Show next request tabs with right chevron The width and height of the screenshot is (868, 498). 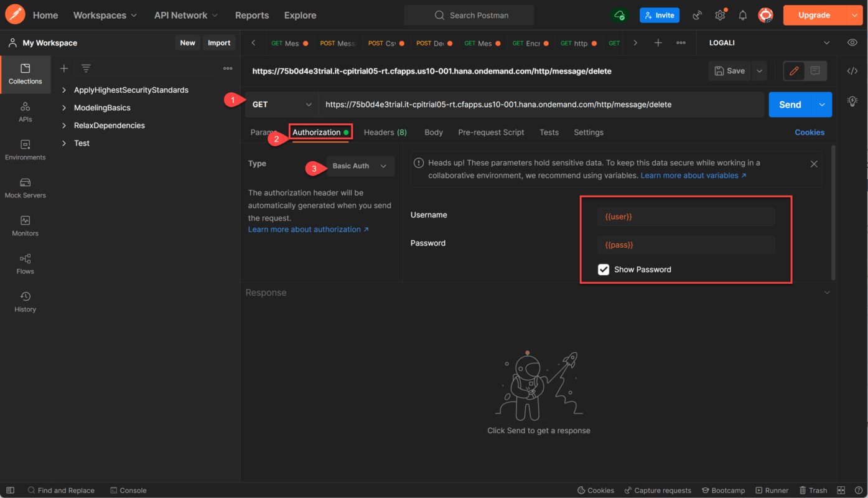[x=635, y=43]
